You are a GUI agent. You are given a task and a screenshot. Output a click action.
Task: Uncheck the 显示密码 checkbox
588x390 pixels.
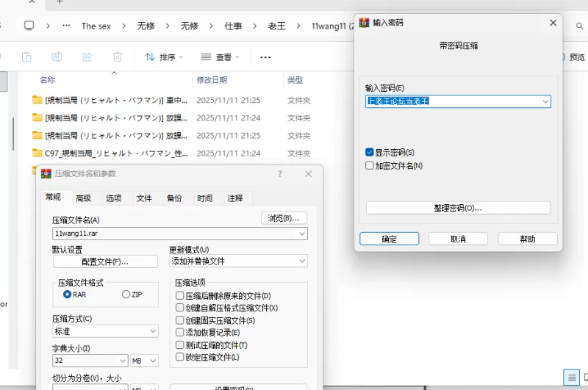click(370, 152)
